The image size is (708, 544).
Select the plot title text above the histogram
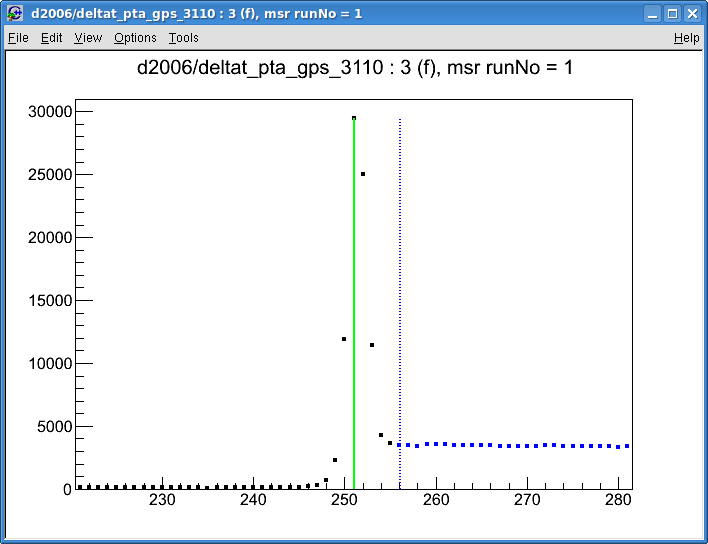[x=354, y=68]
